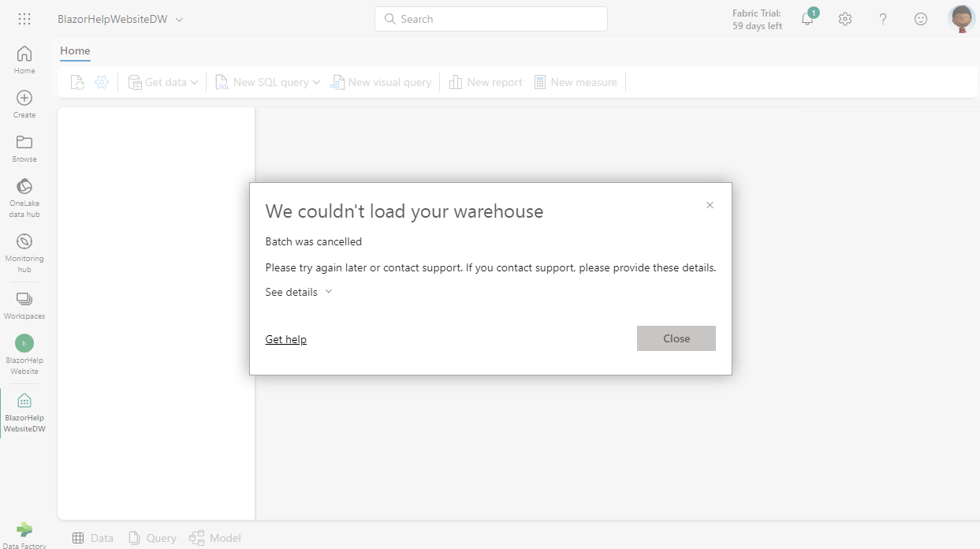Open Workspaces in the sidebar
The image size is (980, 549).
(x=24, y=306)
